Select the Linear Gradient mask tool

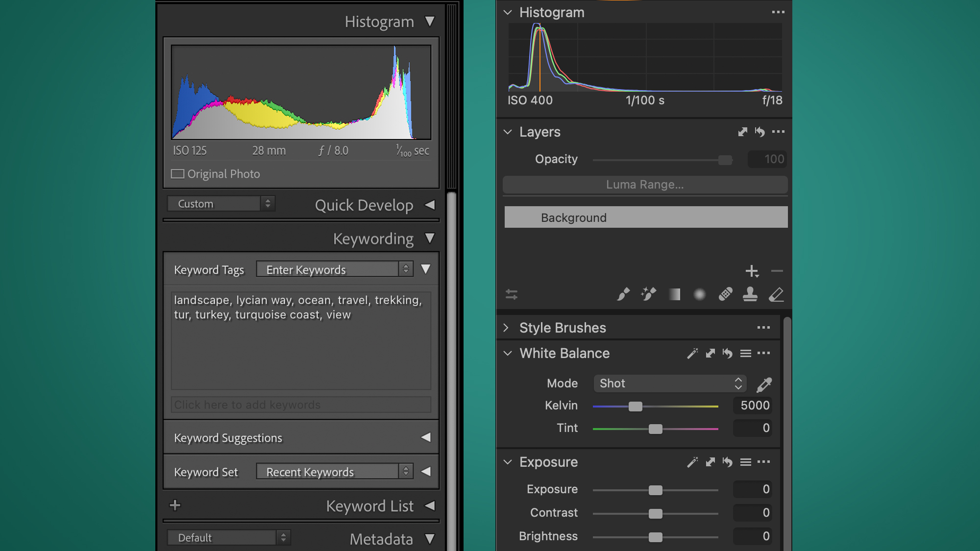coord(674,294)
